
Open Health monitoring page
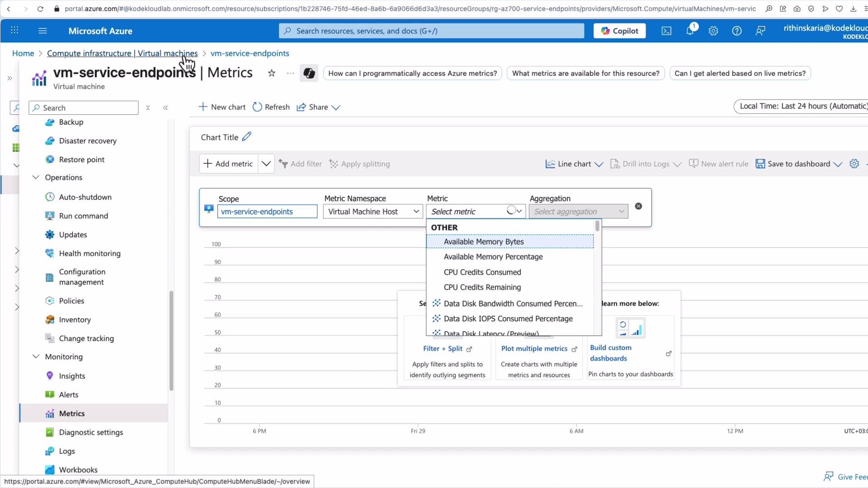click(x=90, y=253)
